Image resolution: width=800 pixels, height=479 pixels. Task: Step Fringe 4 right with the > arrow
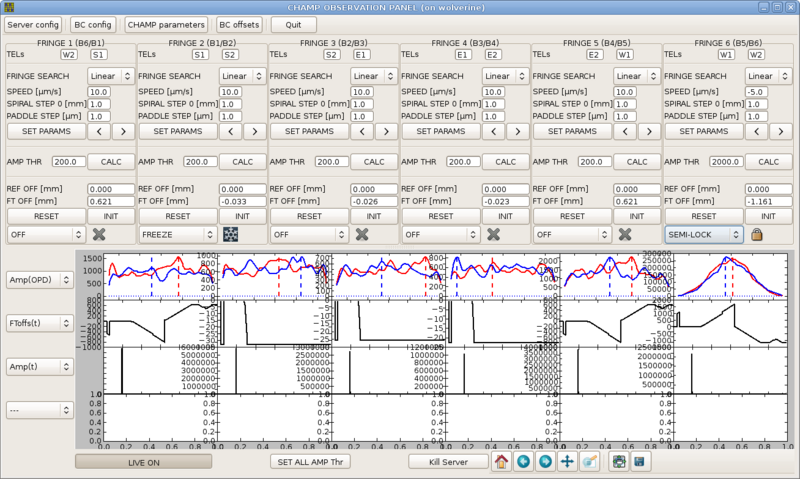tap(517, 131)
